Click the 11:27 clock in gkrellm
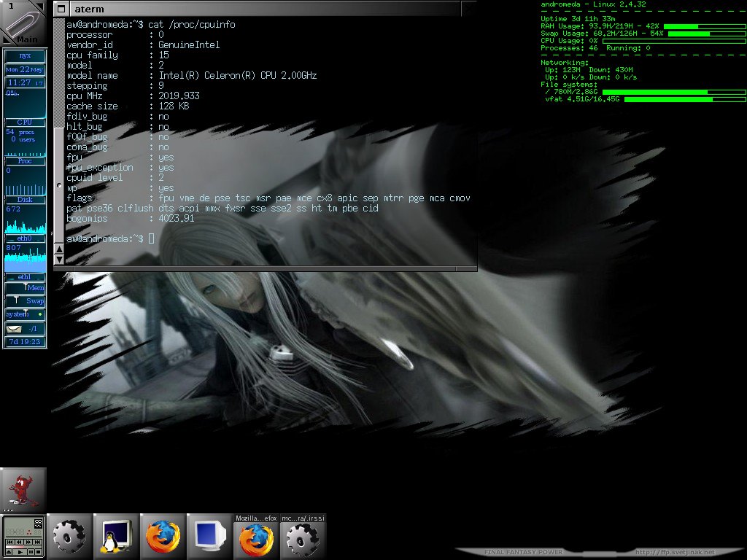The image size is (747, 560). coord(25,83)
